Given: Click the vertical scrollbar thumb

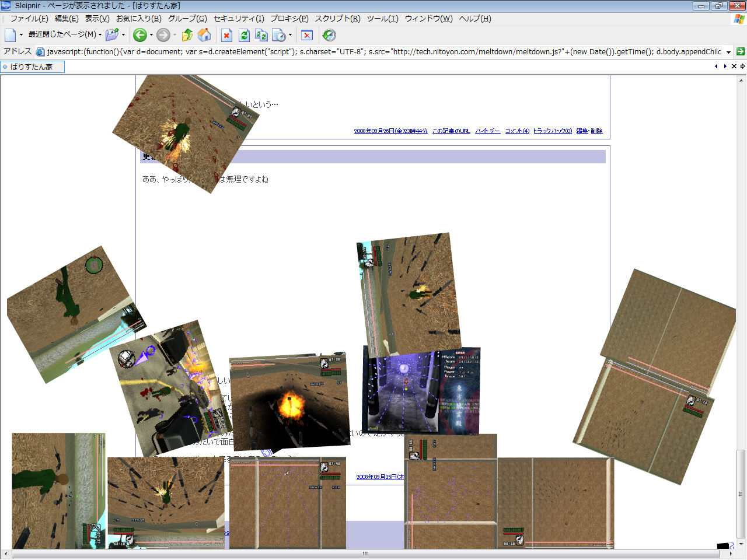Looking at the screenshot, I should 741,494.
